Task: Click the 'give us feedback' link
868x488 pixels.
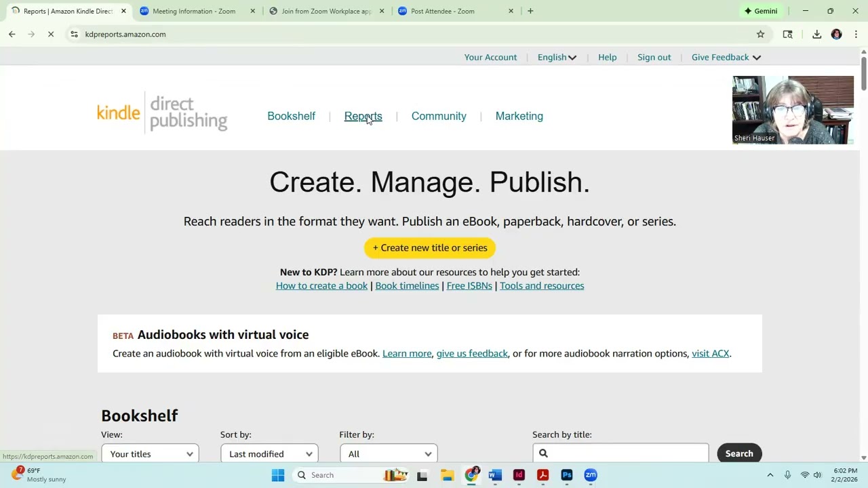Action: tap(472, 353)
